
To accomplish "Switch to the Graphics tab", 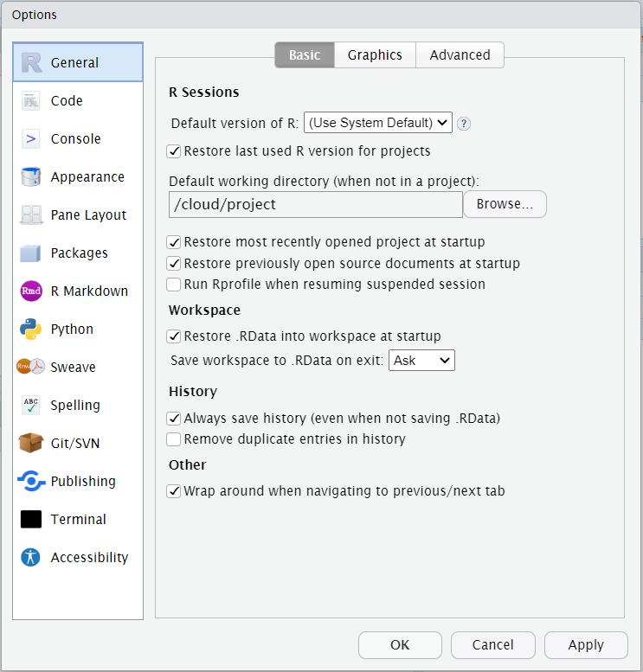I will pyautogui.click(x=375, y=55).
